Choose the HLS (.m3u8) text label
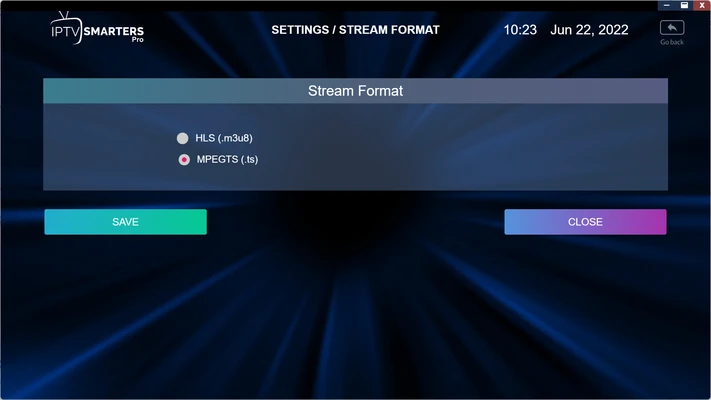Image resolution: width=711 pixels, height=400 pixels. [x=224, y=138]
